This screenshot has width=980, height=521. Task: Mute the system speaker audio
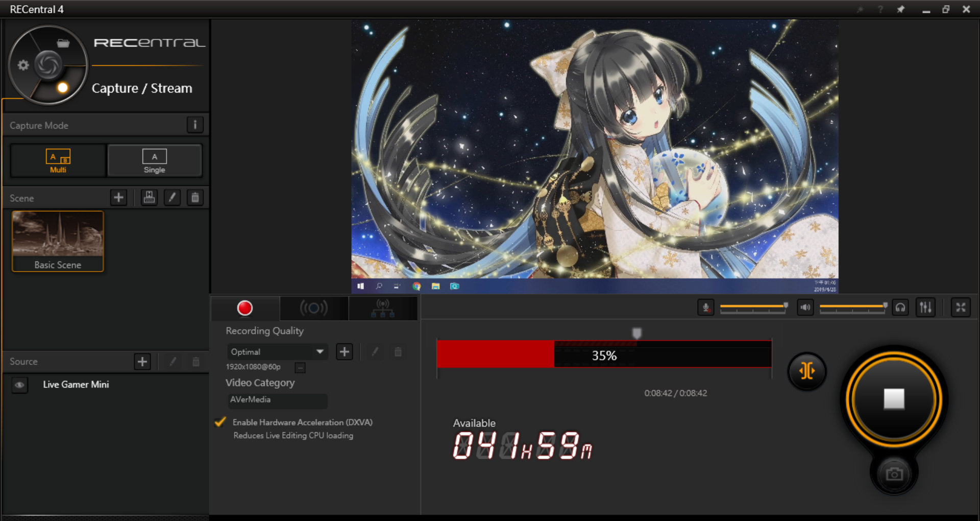click(805, 307)
